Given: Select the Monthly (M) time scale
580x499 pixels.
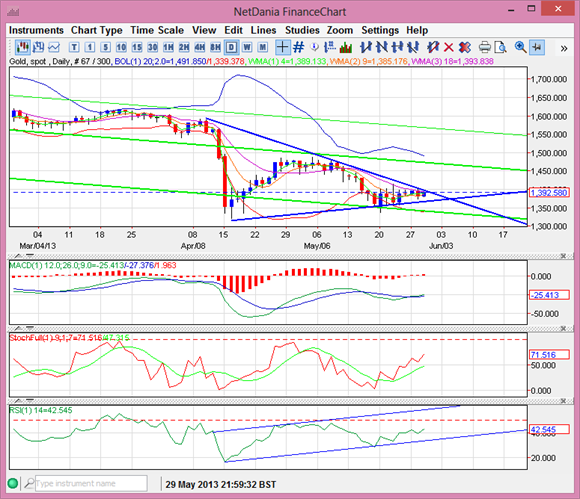Looking at the screenshot, I should pos(263,47).
